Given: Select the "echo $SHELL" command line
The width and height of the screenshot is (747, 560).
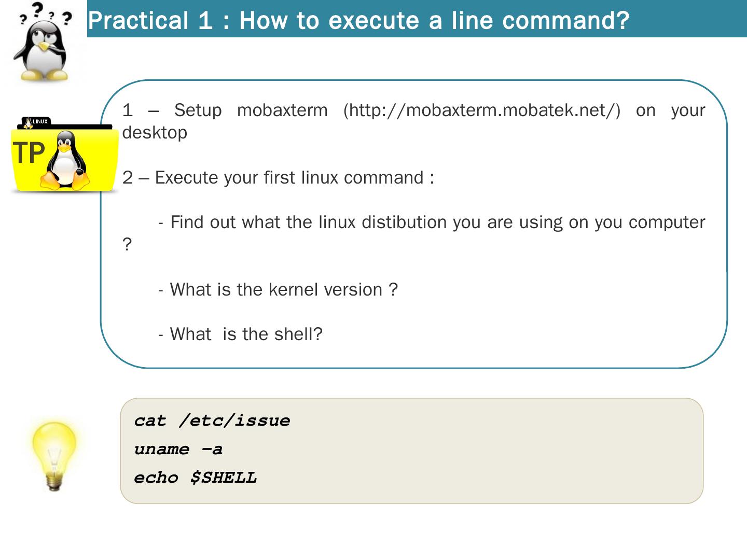Looking at the screenshot, I should (x=195, y=478).
